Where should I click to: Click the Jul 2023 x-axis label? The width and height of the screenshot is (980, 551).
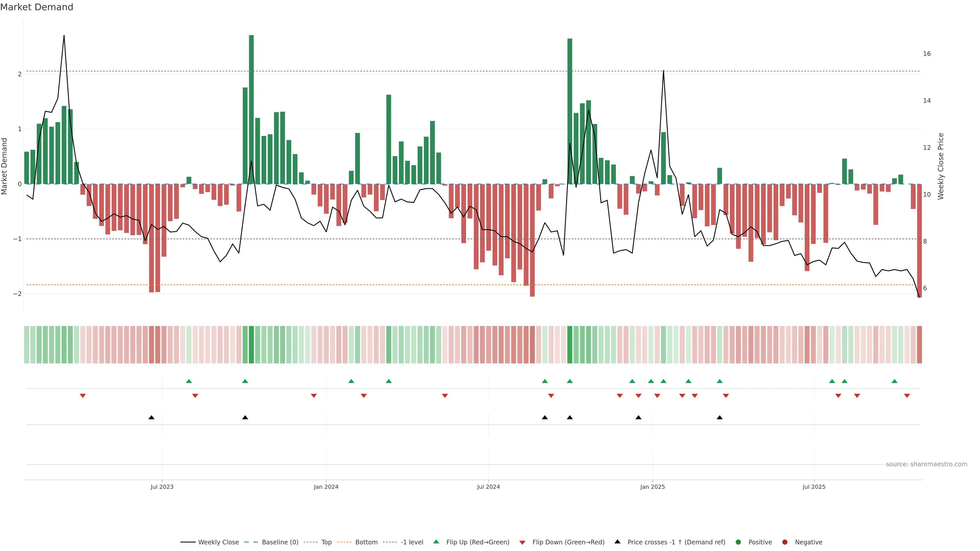coord(162,487)
